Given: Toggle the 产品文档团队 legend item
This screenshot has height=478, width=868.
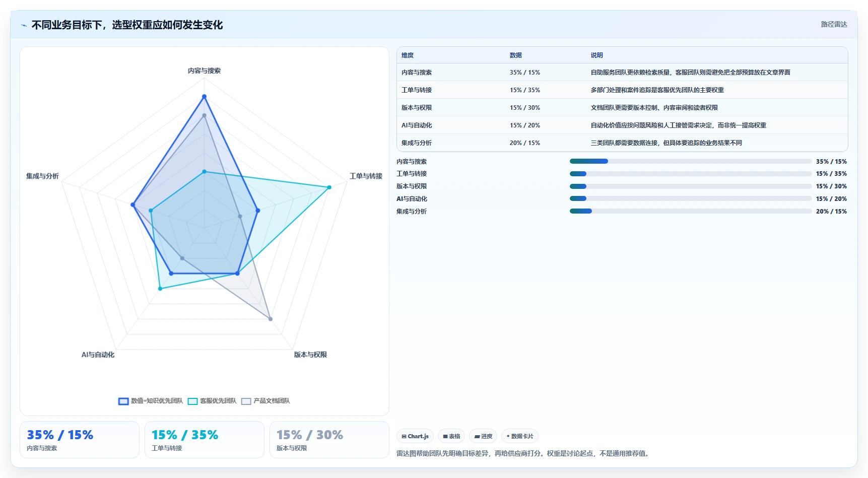Looking at the screenshot, I should click(265, 401).
